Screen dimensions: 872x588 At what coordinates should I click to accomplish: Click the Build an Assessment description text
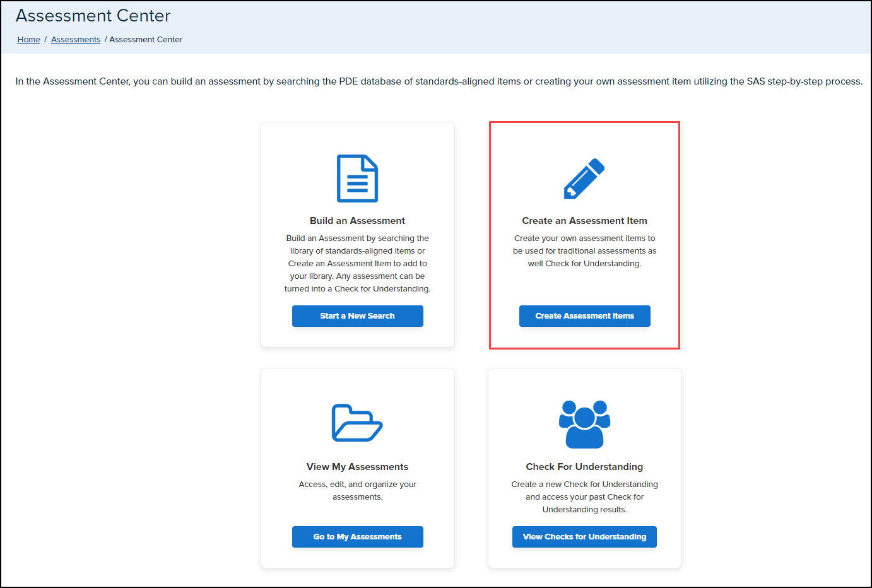[357, 264]
